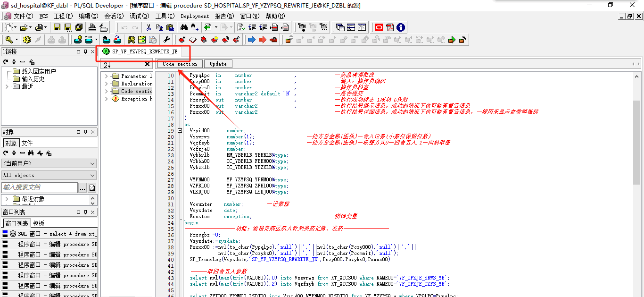
Task: Click the Save (floppy disk) icon
Action: click(58, 27)
